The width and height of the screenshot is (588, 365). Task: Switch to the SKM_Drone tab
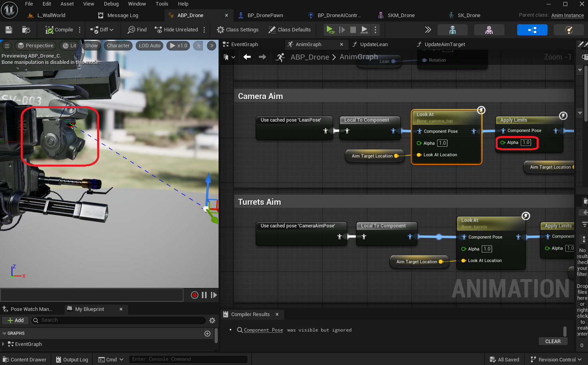coord(401,16)
